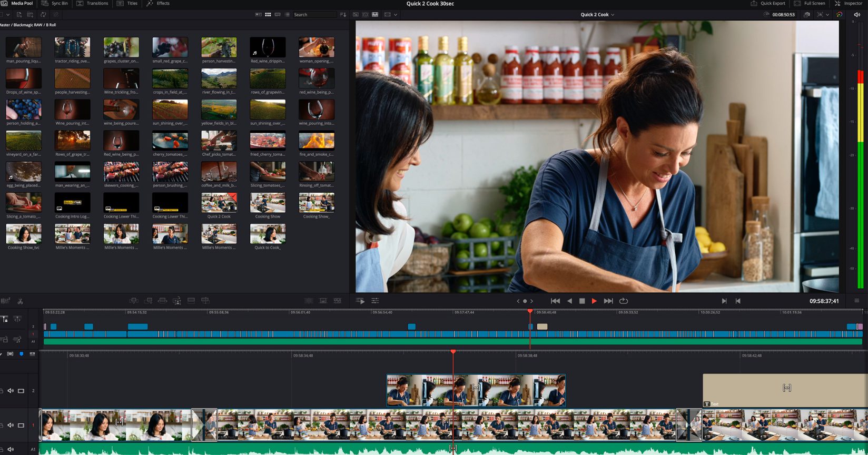Click the Import Media icon
The image size is (868, 455).
click(x=18, y=15)
